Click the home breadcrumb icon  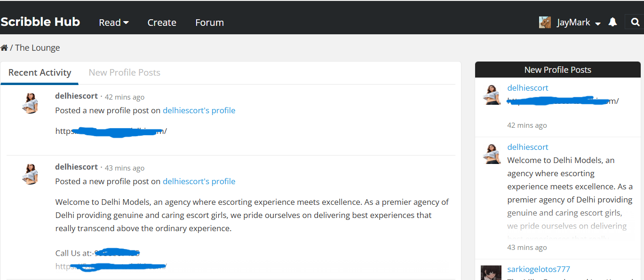pyautogui.click(x=4, y=48)
